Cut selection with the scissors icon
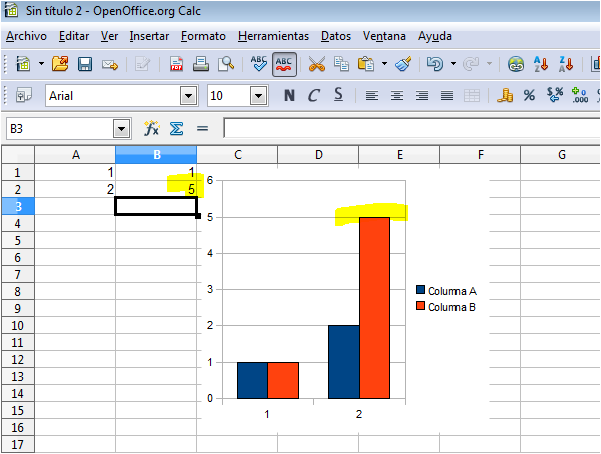The width and height of the screenshot is (601, 454). pos(317,64)
